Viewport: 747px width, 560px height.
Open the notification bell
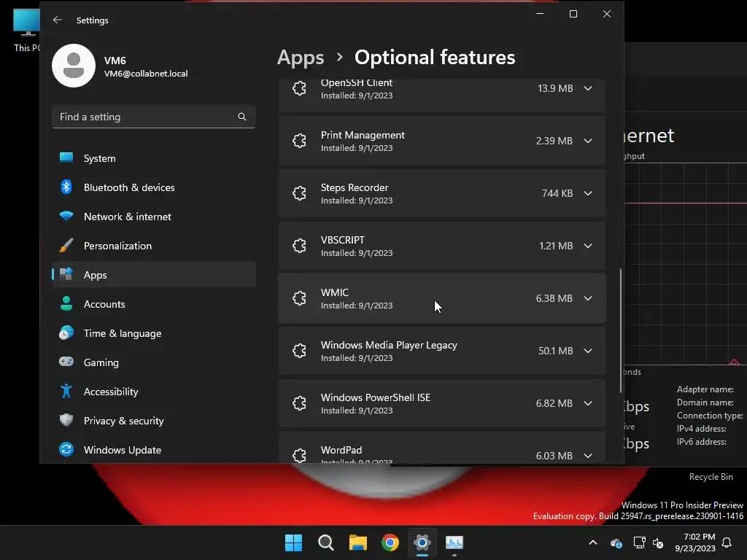click(x=727, y=542)
